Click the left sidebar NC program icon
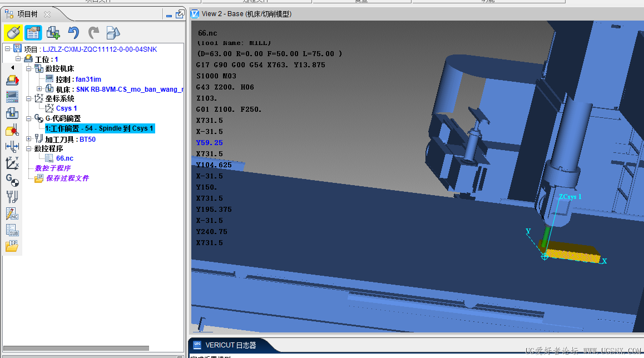Viewport: 644px width, 358px height. tap(12, 213)
